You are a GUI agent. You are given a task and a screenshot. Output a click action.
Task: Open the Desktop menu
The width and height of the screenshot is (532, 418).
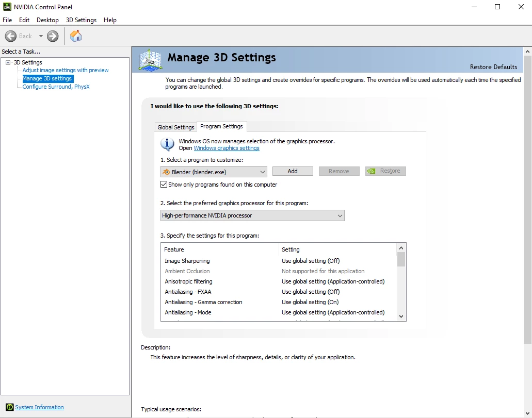tap(47, 20)
